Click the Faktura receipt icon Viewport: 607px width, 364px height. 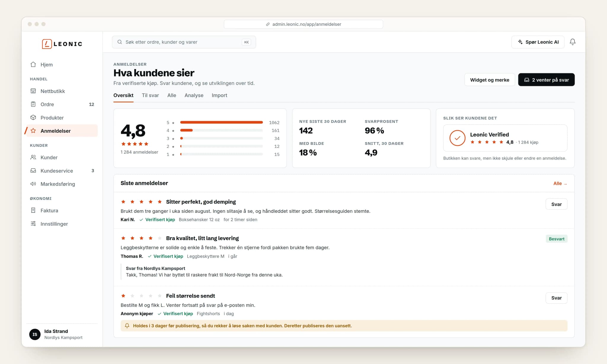point(33,210)
